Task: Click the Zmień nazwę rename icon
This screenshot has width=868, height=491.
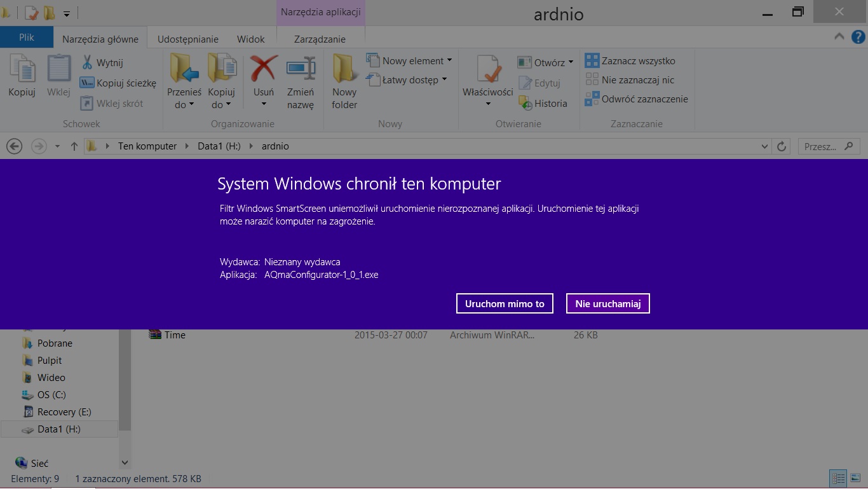Action: (x=301, y=69)
